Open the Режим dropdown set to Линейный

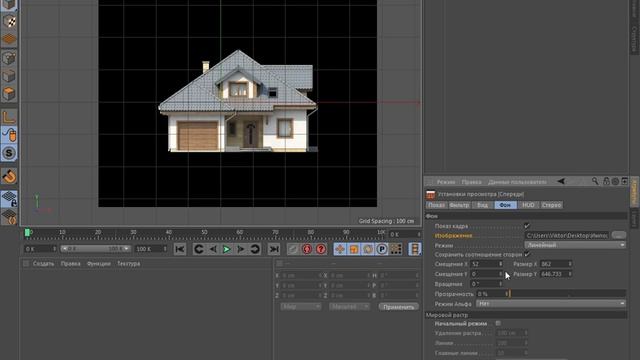pyautogui.click(x=575, y=245)
